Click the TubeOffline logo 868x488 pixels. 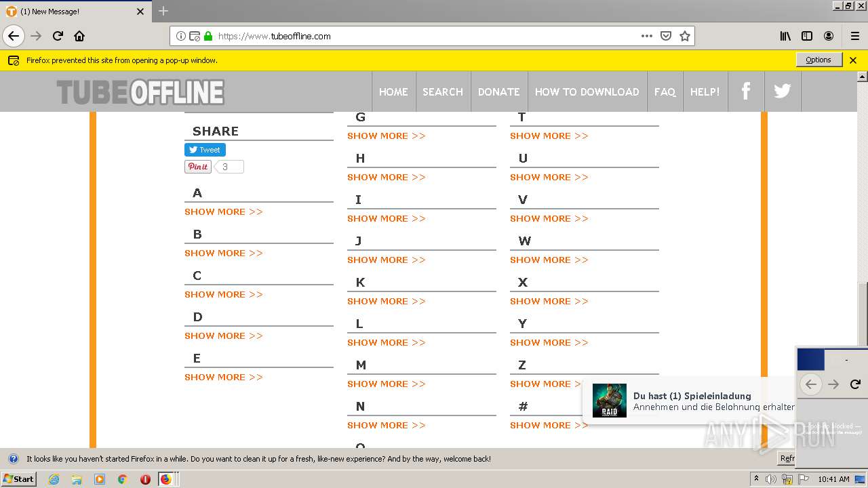click(x=140, y=92)
